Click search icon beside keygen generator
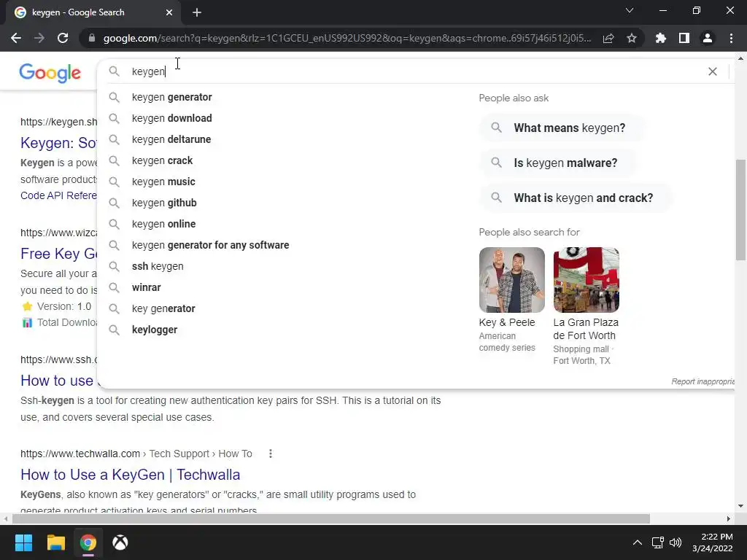747x560 pixels. point(114,97)
